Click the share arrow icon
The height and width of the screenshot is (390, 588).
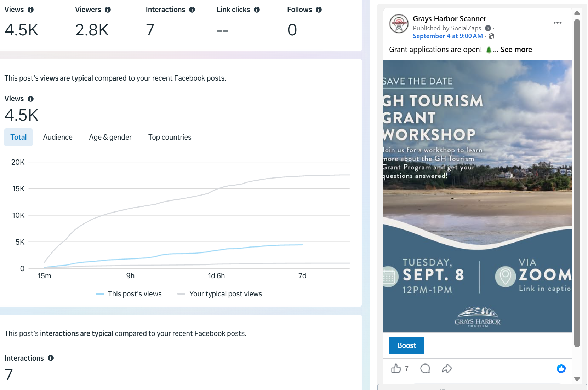447,368
